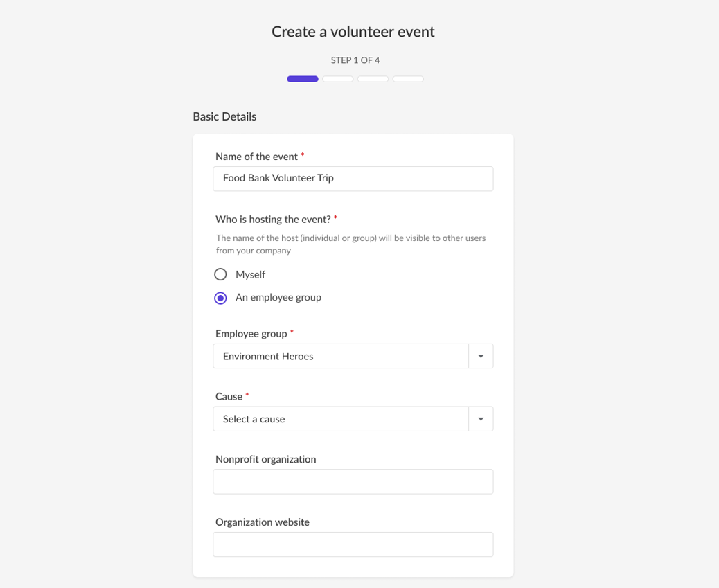719x588 pixels.
Task: Open the Environment Heroes combo box
Action: 341,357
